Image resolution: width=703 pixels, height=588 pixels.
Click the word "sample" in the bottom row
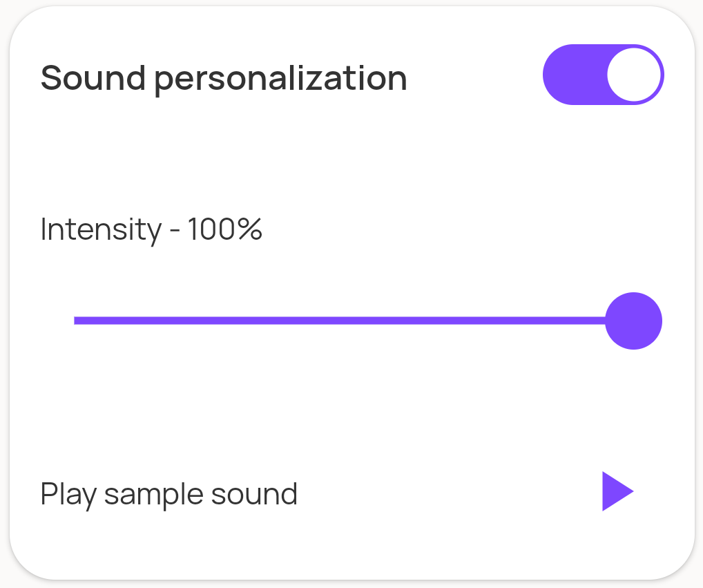click(x=153, y=495)
